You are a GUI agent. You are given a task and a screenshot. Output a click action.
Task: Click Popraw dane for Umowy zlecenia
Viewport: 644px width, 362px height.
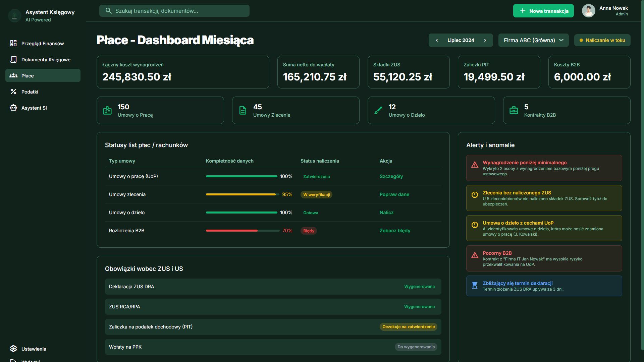click(x=394, y=194)
